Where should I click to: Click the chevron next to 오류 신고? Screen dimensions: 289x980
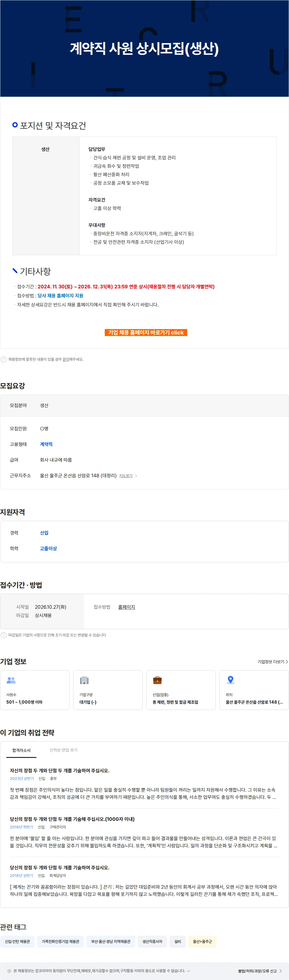(281, 971)
